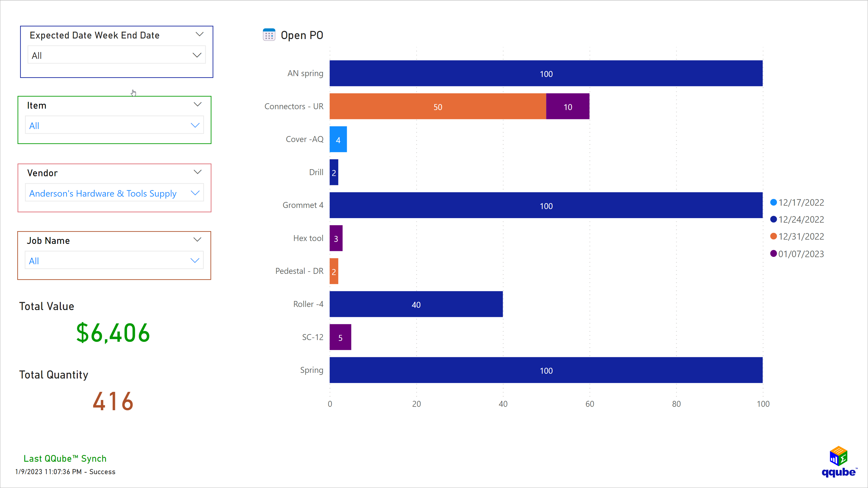Expand the Expected Date Week End Date header chevron

tap(200, 34)
